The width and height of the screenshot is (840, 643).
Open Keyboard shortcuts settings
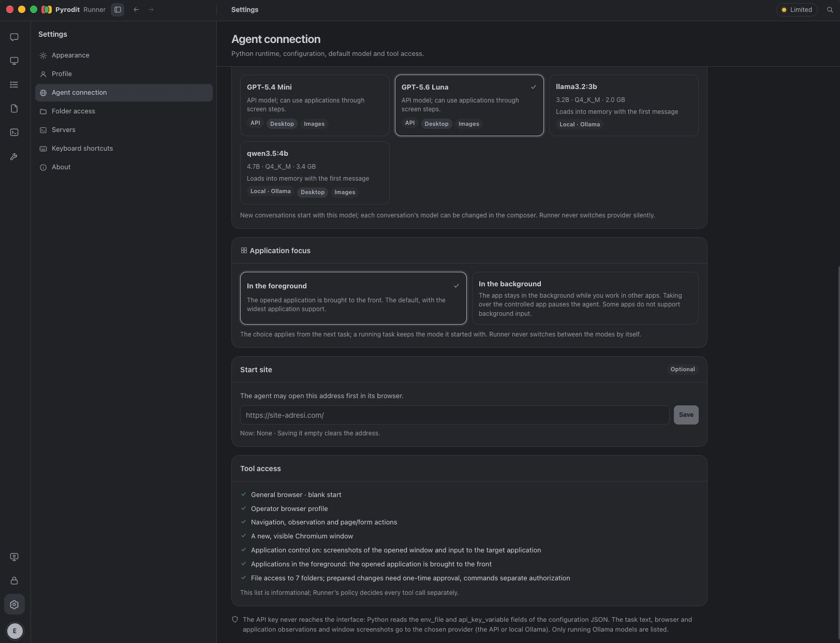pos(124,149)
